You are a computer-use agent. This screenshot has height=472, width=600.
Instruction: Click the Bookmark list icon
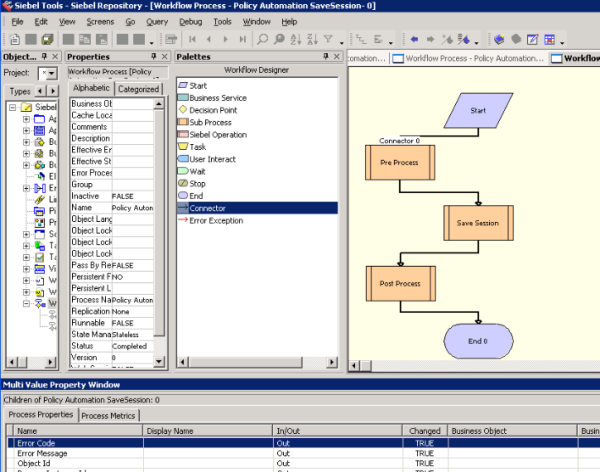click(x=464, y=39)
